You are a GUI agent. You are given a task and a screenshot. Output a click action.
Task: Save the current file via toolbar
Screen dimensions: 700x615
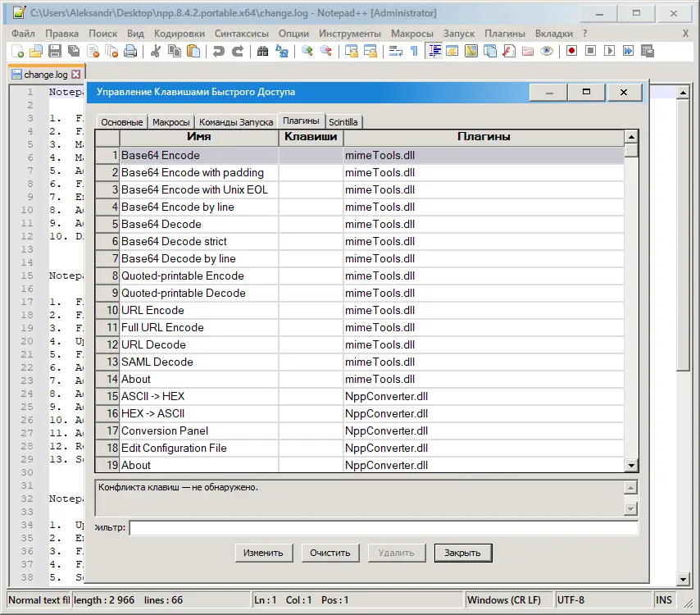click(54, 52)
